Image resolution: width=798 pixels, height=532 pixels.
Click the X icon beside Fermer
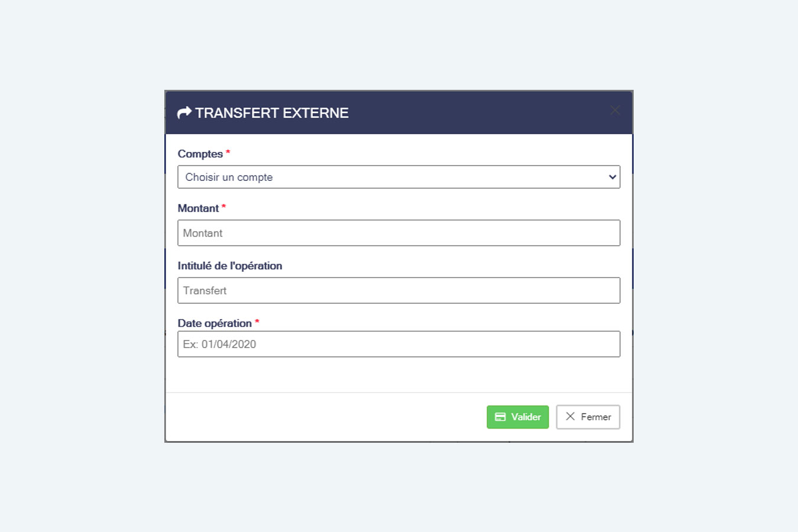pyautogui.click(x=570, y=416)
